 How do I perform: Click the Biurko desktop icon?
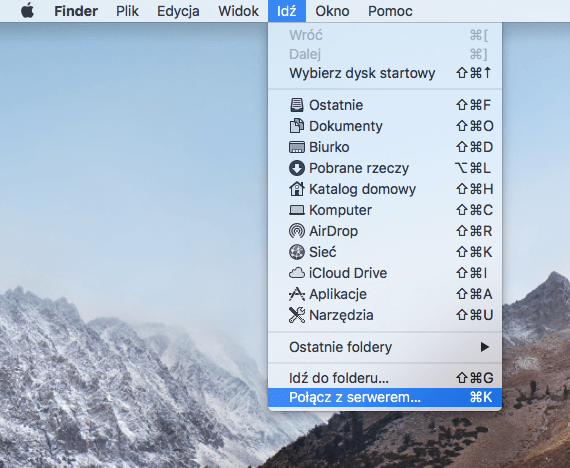click(x=297, y=147)
